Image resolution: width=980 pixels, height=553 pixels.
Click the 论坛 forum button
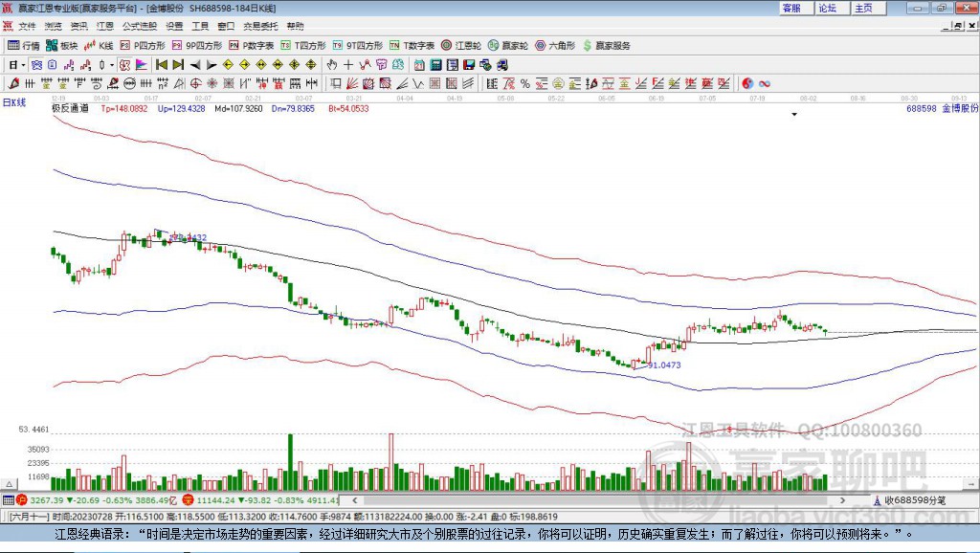point(827,8)
